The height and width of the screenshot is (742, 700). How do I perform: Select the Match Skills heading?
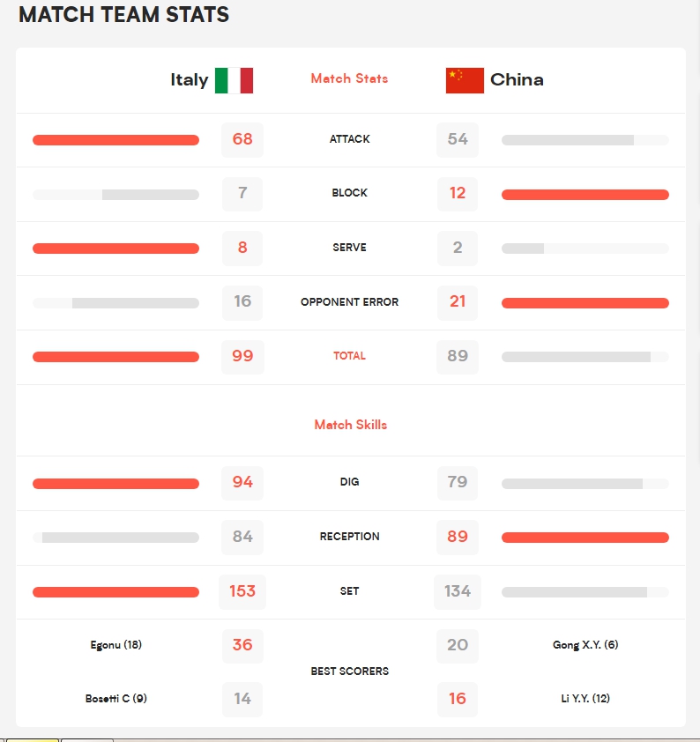tap(350, 425)
